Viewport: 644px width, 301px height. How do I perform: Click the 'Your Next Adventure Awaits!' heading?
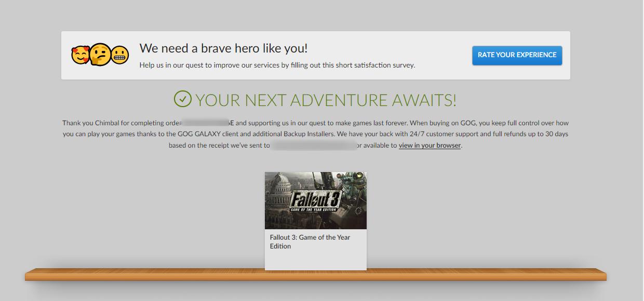click(326, 100)
